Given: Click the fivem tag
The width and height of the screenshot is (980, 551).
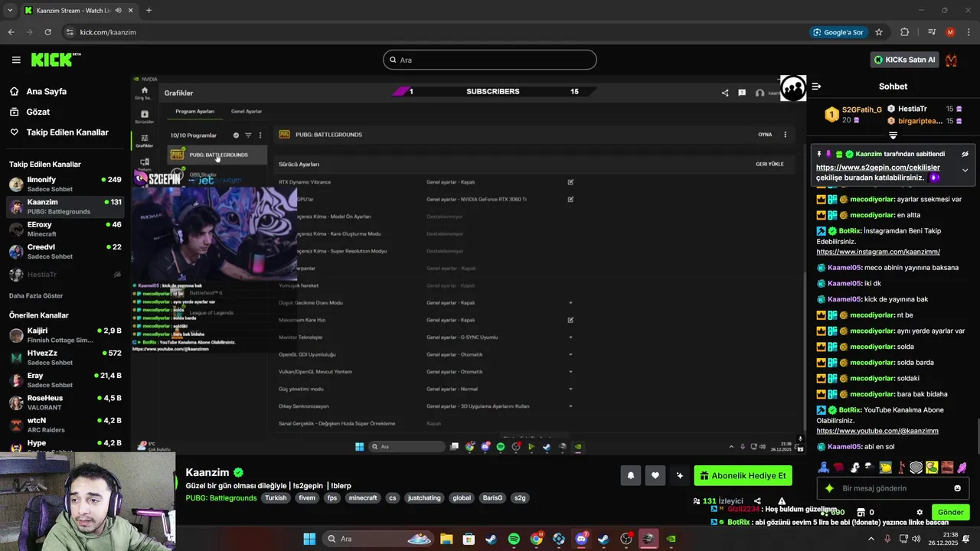Looking at the screenshot, I should tap(307, 497).
